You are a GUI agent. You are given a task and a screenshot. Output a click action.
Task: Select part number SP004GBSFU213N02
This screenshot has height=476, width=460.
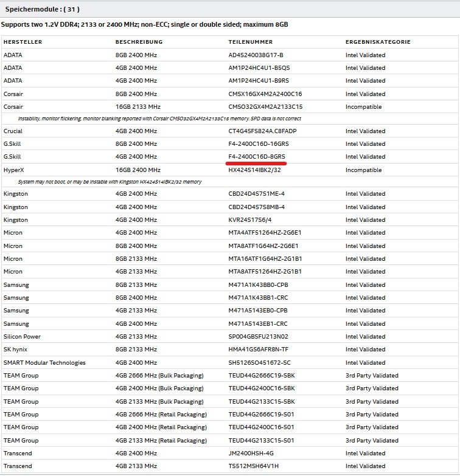coord(258,336)
